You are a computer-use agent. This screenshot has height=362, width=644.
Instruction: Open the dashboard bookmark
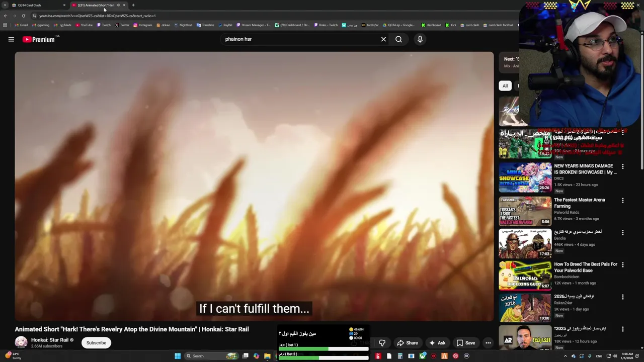(x=431, y=25)
